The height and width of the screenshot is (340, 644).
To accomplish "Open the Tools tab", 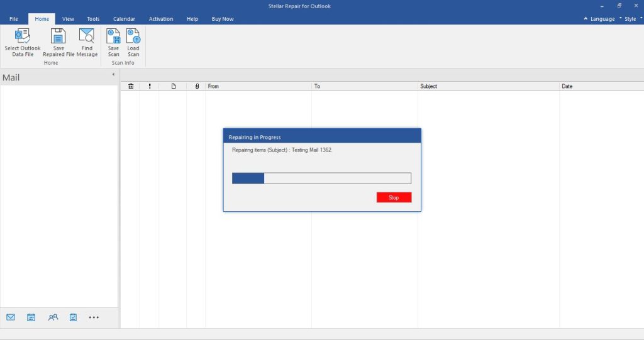I will click(93, 19).
